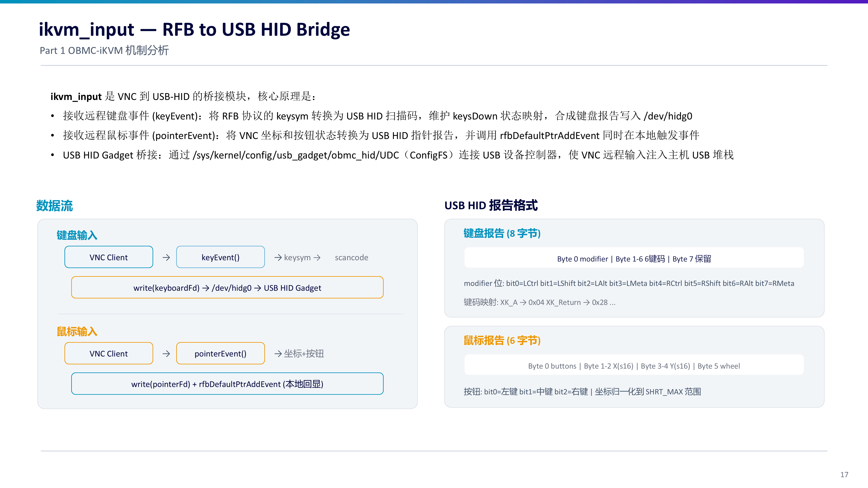Click the '键盘输入' subheading
868x488 pixels.
[x=77, y=235]
